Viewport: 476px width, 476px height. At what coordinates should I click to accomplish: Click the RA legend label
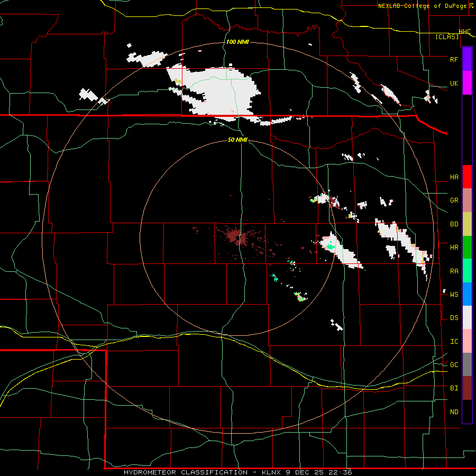click(x=454, y=271)
